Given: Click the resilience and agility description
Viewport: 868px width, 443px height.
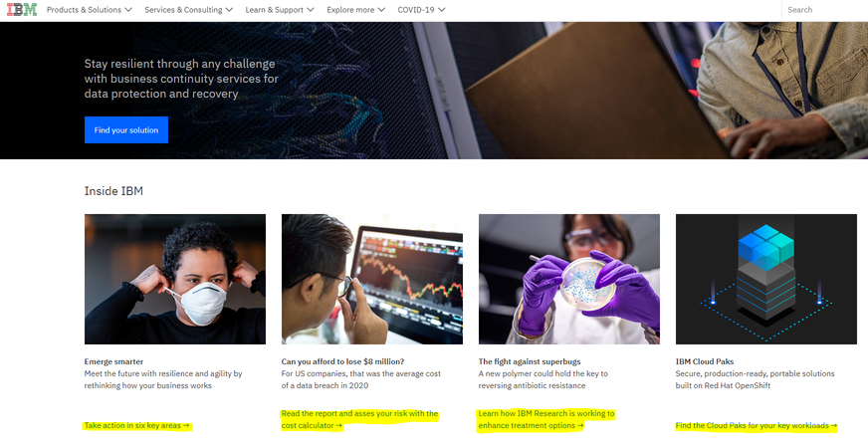Looking at the screenshot, I should [x=163, y=379].
